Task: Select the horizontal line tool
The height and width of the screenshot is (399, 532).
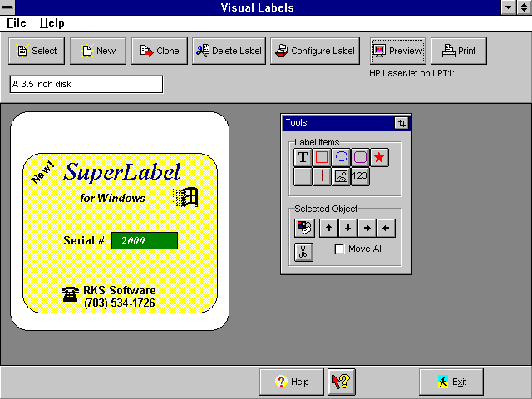Action: point(303,176)
